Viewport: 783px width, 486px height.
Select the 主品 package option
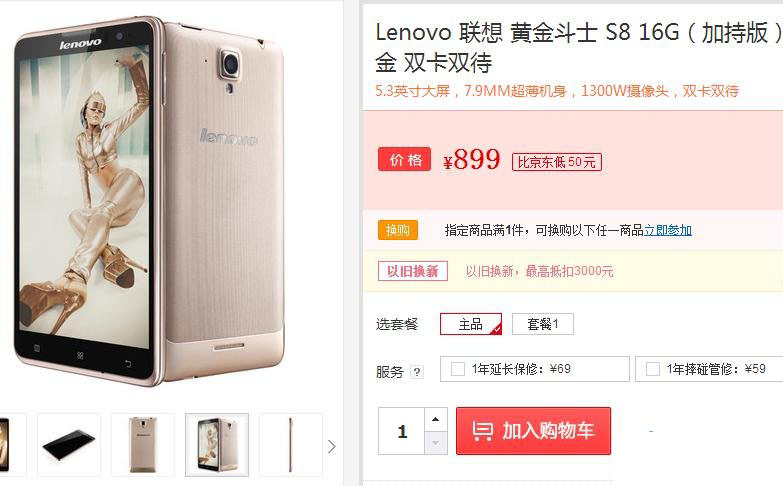[x=471, y=324]
